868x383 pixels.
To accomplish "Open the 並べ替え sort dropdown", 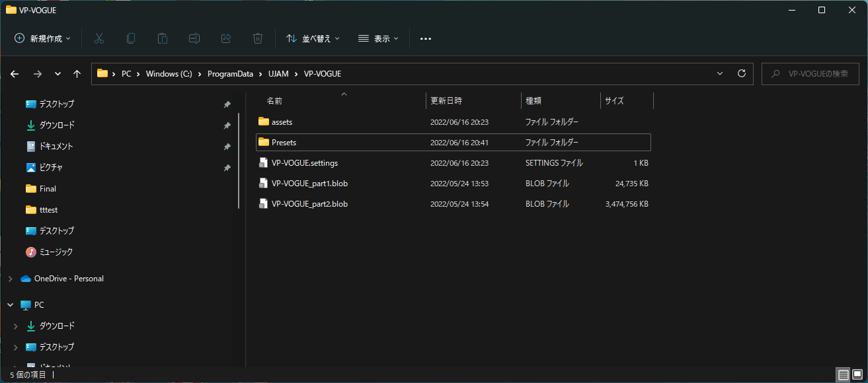I will [313, 38].
